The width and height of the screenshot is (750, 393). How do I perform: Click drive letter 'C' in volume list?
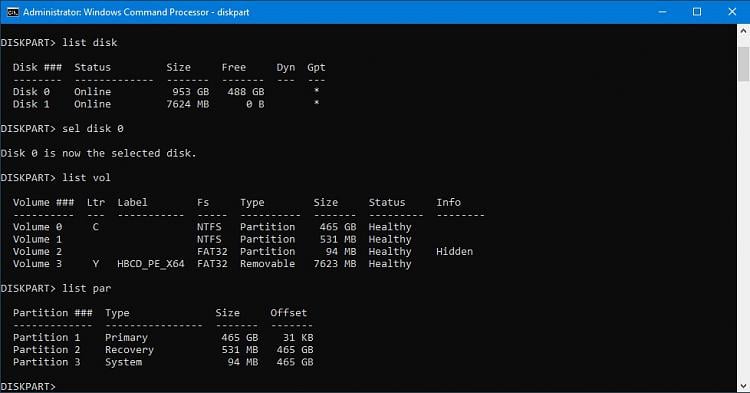click(96, 227)
